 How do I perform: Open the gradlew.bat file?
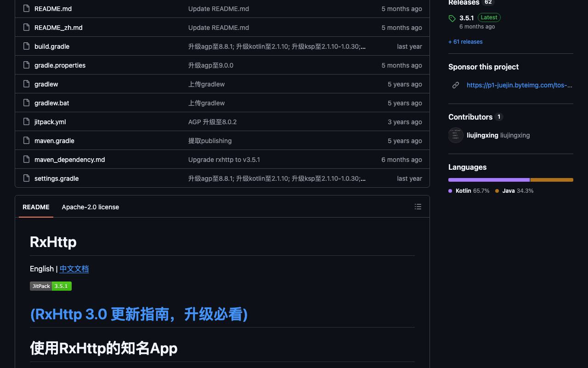coord(51,103)
